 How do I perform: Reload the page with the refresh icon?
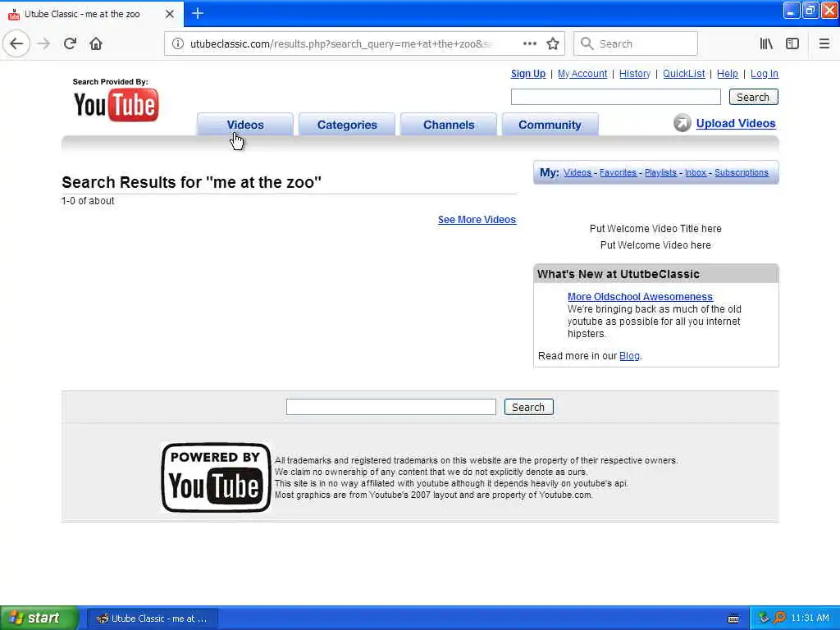pyautogui.click(x=71, y=43)
